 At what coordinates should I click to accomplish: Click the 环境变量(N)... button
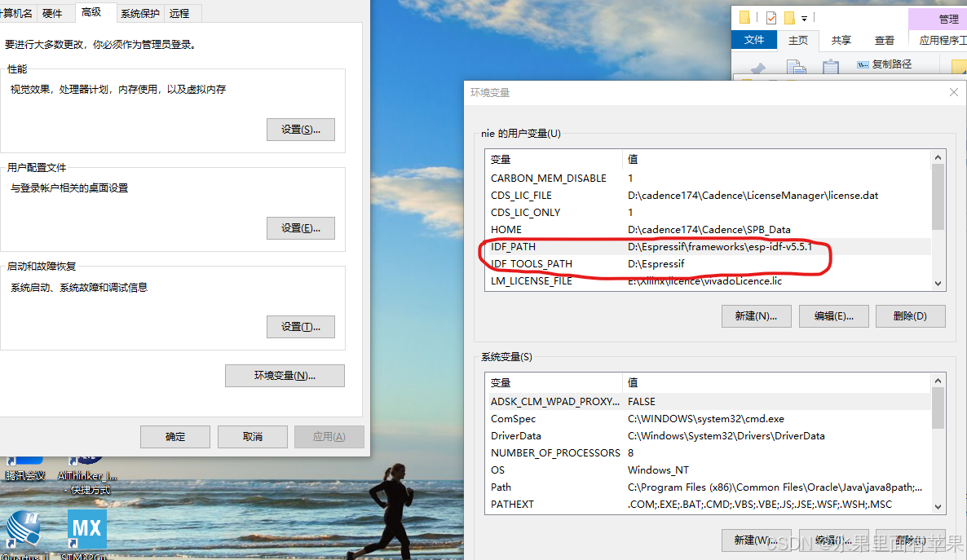[x=285, y=376]
